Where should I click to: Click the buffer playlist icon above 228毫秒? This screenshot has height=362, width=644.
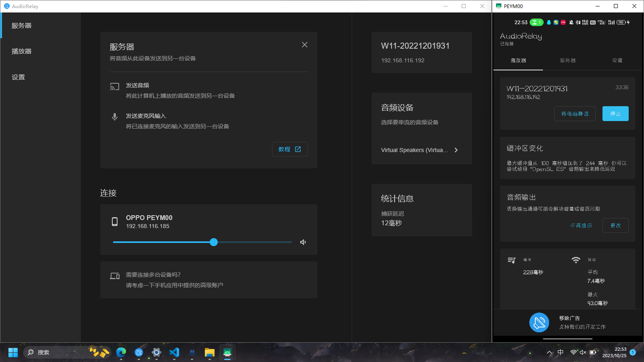click(x=512, y=260)
